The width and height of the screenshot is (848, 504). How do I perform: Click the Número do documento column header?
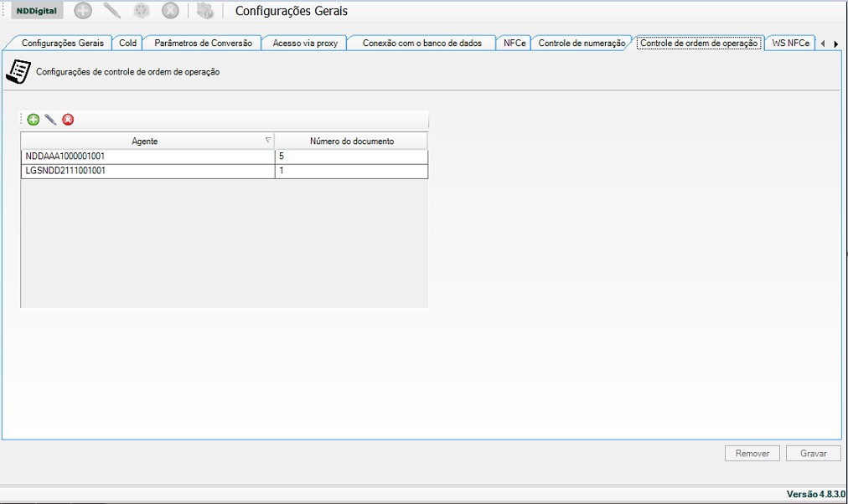click(351, 141)
